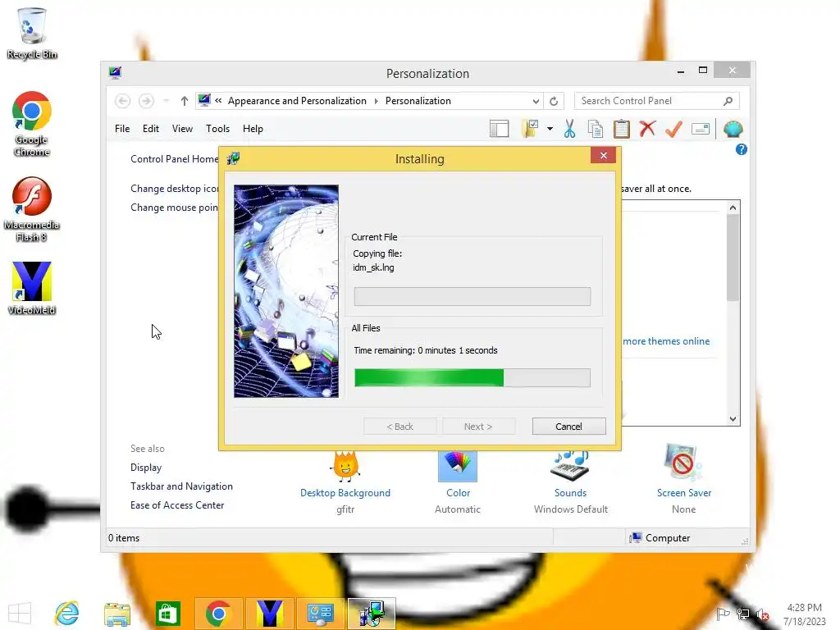Open VideoMeld desktop shortcut

point(32,288)
